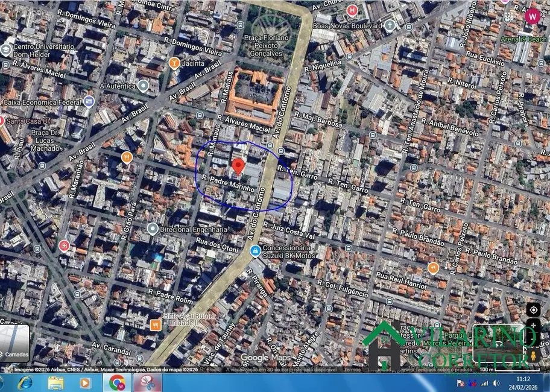Click the volume speaker icon in system tray
Screen dimensions: 550x392
(x=496, y=382)
